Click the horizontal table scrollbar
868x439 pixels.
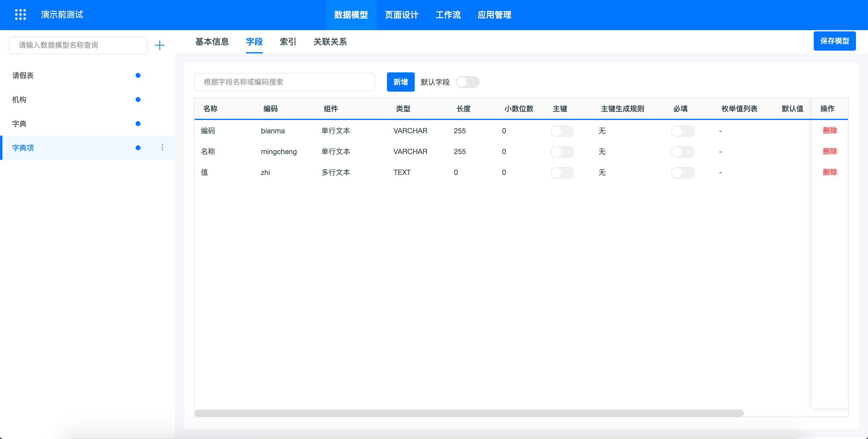(469, 413)
